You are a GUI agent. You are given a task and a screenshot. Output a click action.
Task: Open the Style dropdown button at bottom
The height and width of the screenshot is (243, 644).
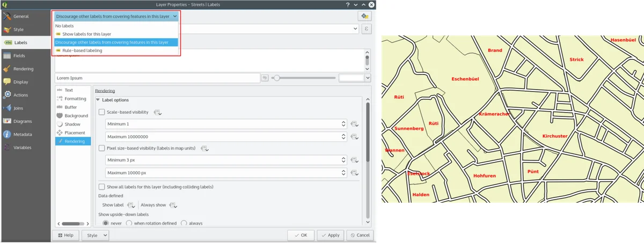click(97, 235)
